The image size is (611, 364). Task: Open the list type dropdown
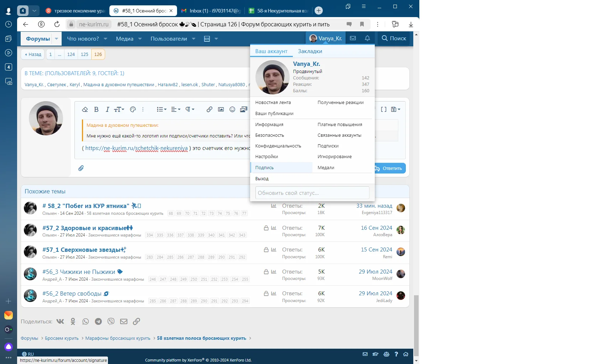coord(162,109)
